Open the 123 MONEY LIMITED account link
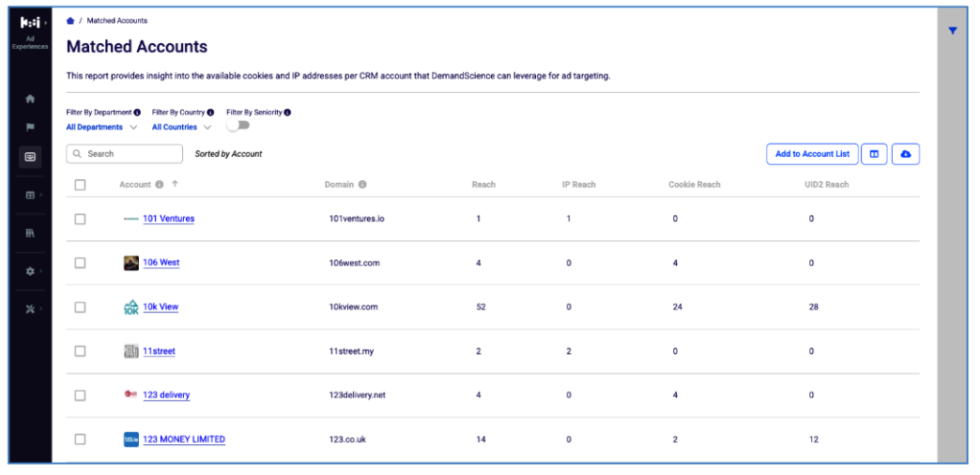 [184, 439]
